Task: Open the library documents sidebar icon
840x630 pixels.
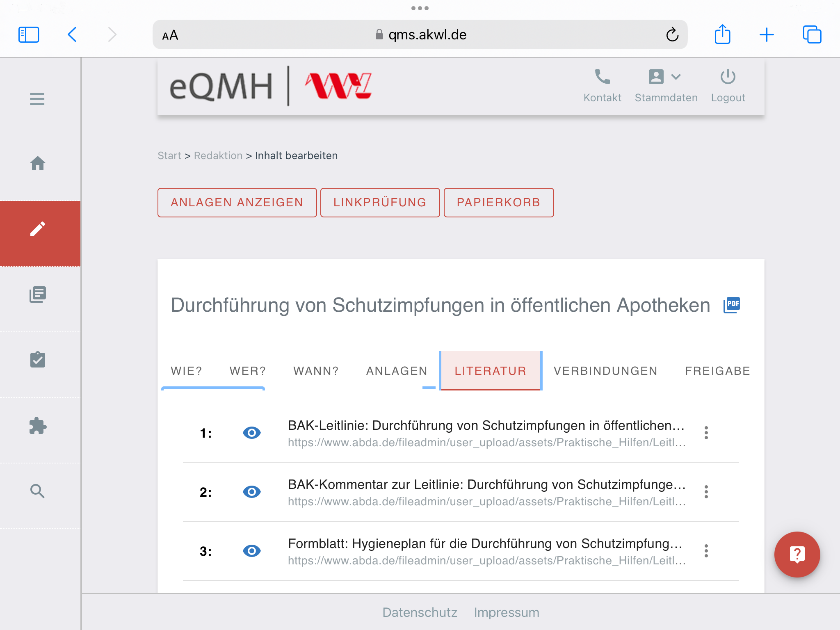Action: click(38, 294)
